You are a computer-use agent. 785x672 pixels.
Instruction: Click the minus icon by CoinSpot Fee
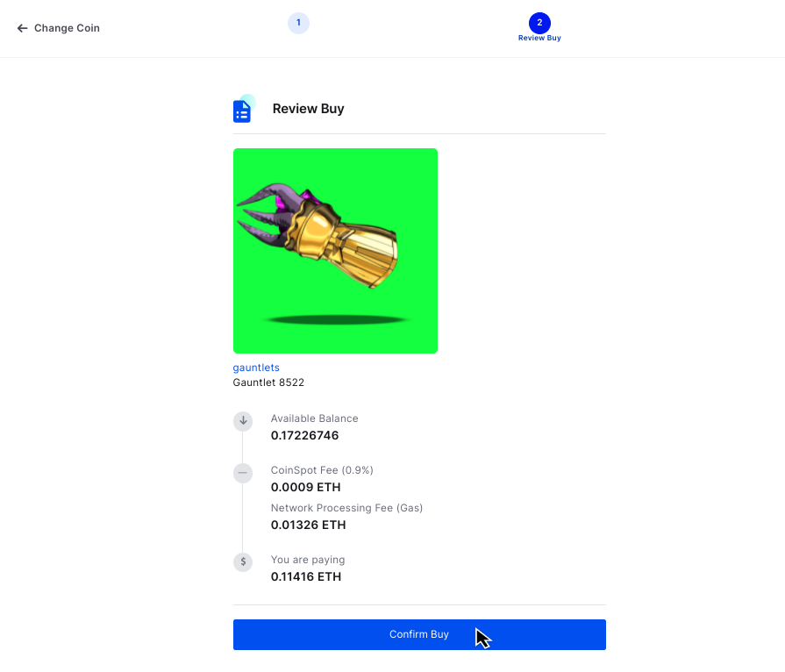point(243,474)
